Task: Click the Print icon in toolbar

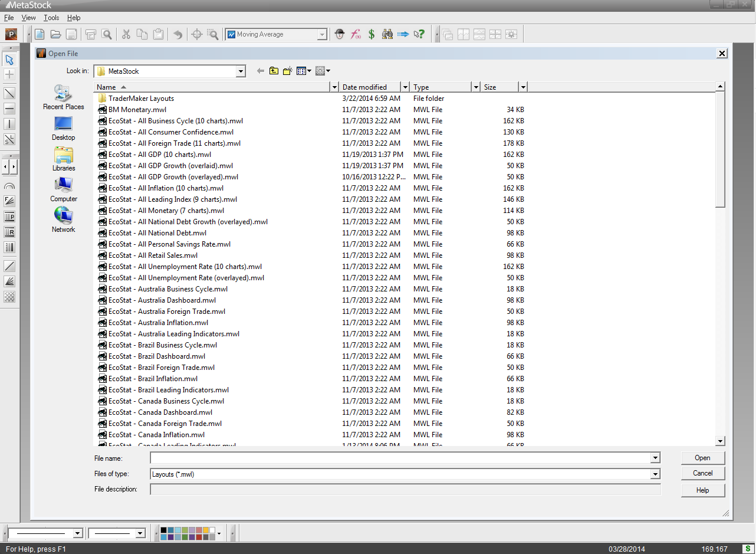Action: 91,34
